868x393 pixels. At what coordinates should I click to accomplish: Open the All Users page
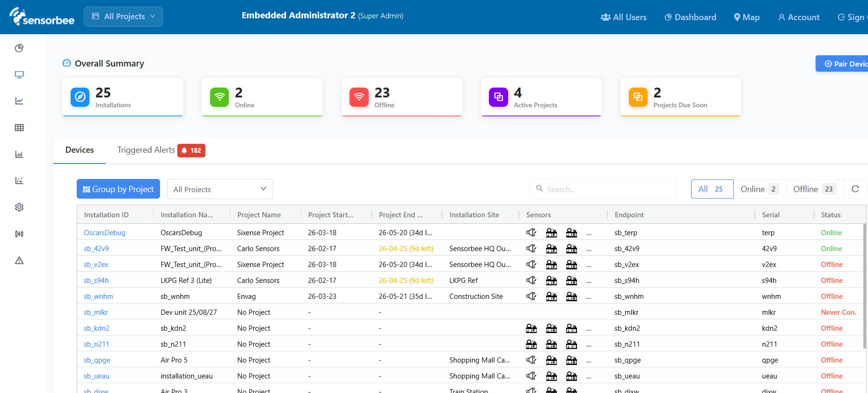click(623, 17)
